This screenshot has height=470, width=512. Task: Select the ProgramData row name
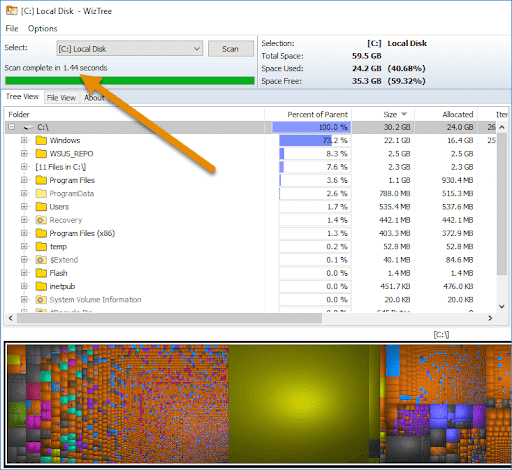click(72, 194)
